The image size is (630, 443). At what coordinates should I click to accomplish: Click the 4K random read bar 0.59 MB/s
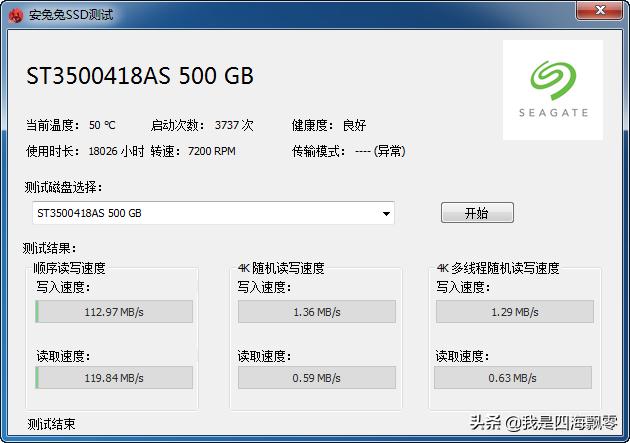[317, 378]
